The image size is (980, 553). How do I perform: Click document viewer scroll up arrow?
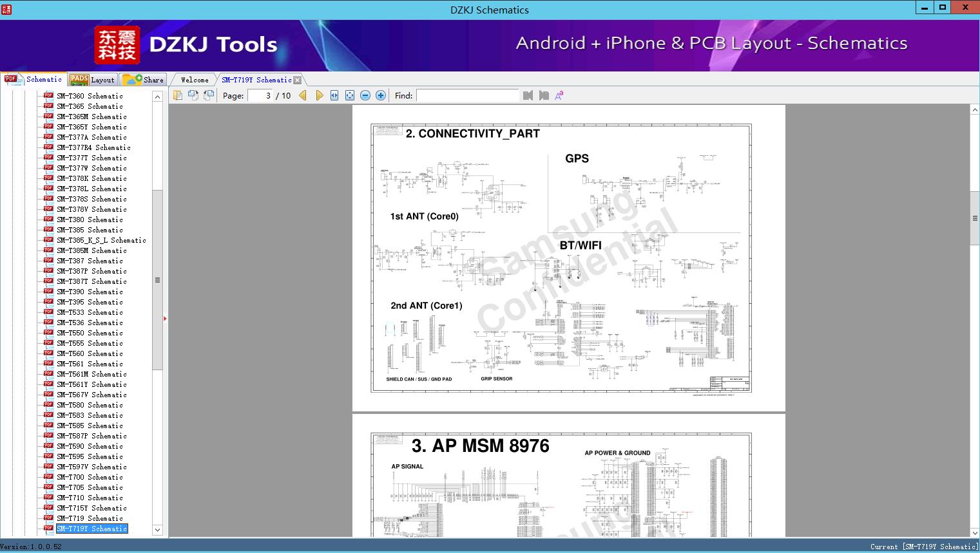975,110
